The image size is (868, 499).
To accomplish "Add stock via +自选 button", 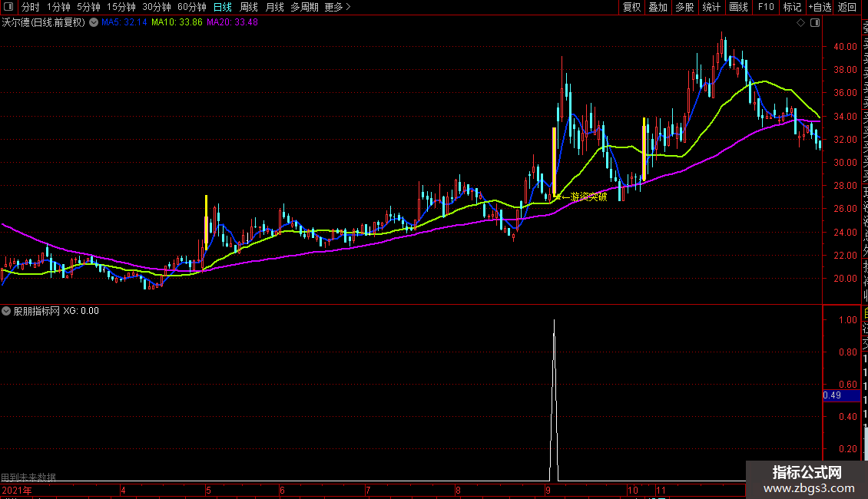I will [820, 7].
